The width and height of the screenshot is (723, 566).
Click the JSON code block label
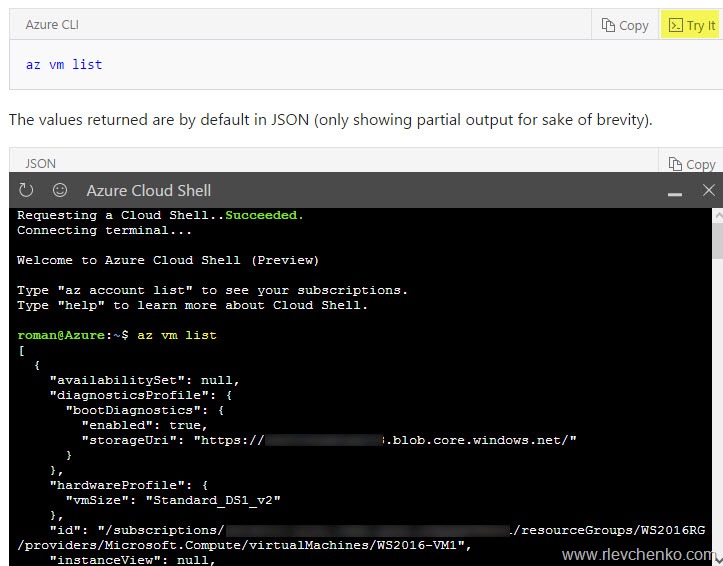click(x=40, y=163)
